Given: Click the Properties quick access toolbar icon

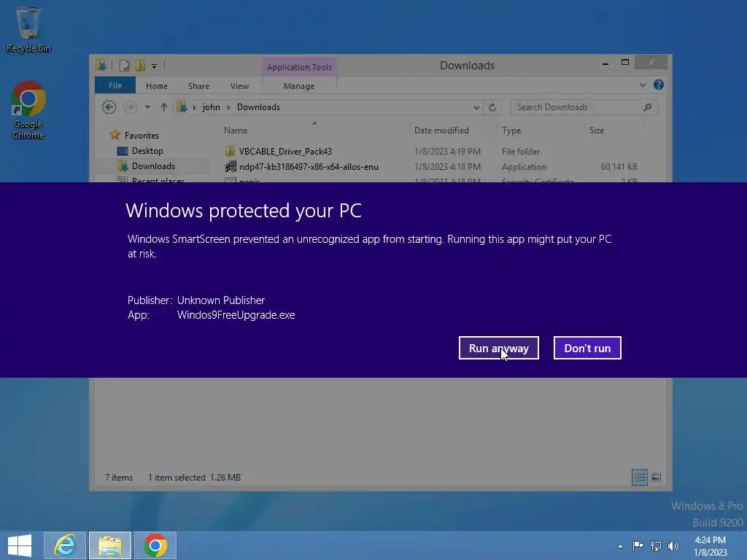Looking at the screenshot, I should click(124, 66).
